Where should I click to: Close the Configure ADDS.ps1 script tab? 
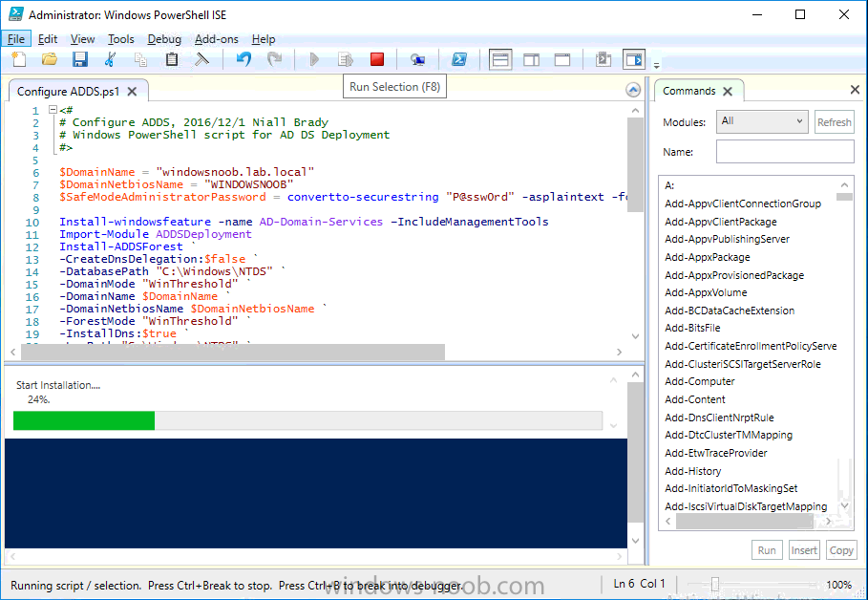(x=132, y=92)
